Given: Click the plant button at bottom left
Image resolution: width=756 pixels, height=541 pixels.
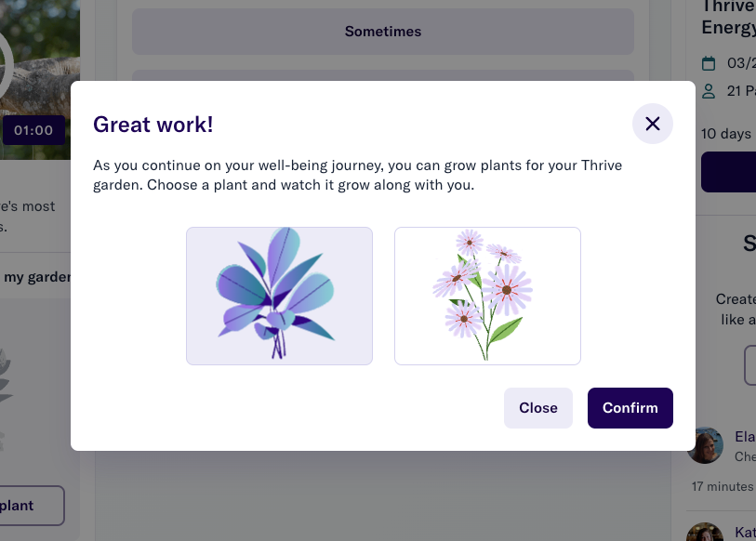Looking at the screenshot, I should click(32, 506).
